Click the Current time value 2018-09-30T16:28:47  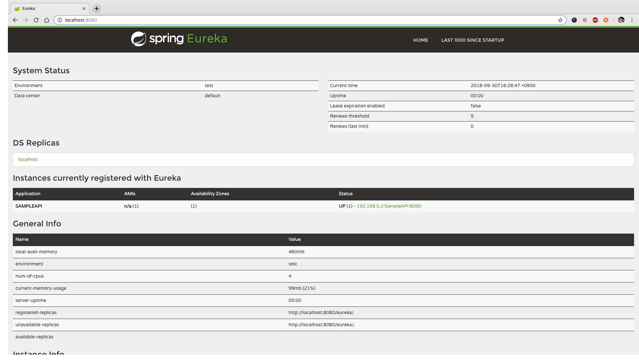(503, 85)
